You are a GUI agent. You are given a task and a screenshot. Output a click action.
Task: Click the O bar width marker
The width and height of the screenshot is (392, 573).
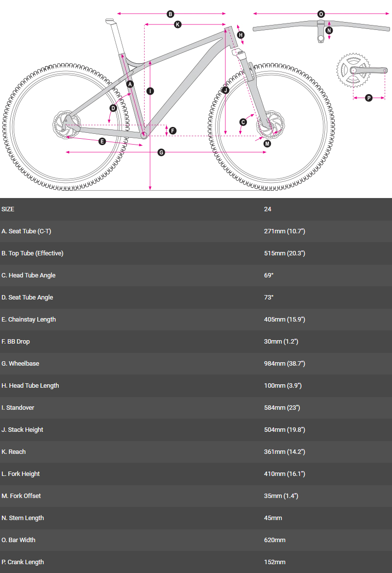pyautogui.click(x=321, y=14)
